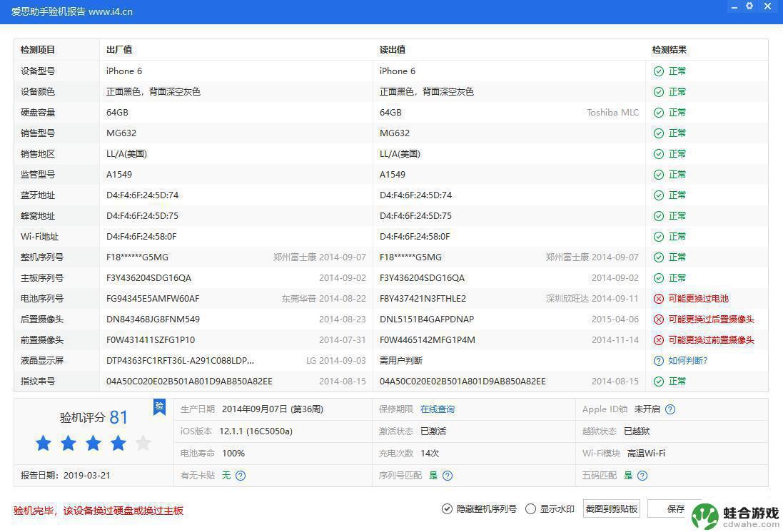Click 检测结果 column header
783x532 pixels.
tap(669, 50)
